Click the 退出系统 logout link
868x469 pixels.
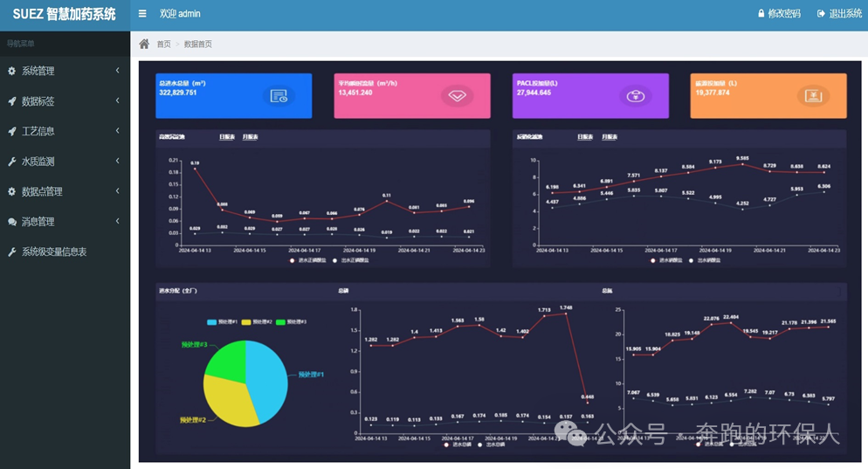pos(839,14)
